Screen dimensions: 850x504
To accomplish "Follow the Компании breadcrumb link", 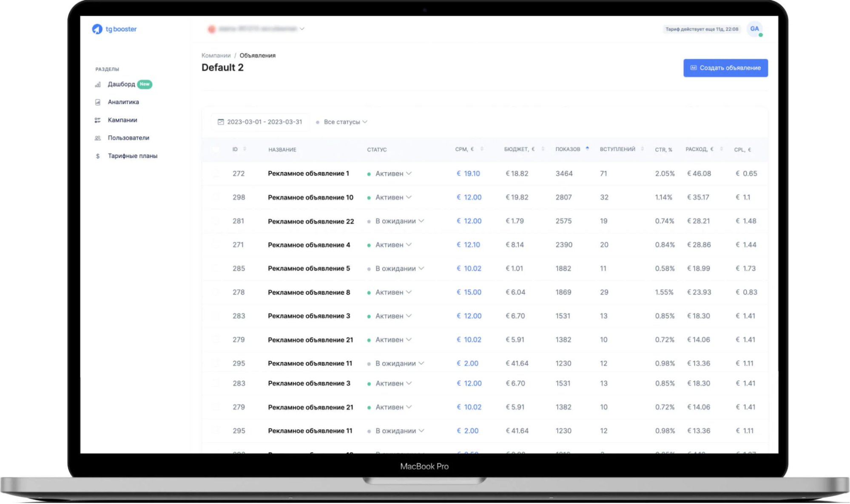I will [216, 56].
